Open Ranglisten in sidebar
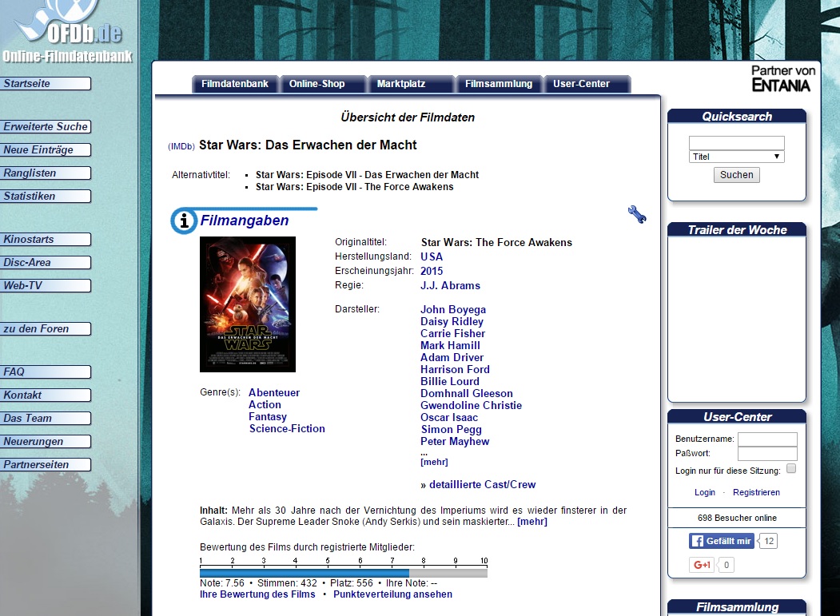 tap(46, 173)
